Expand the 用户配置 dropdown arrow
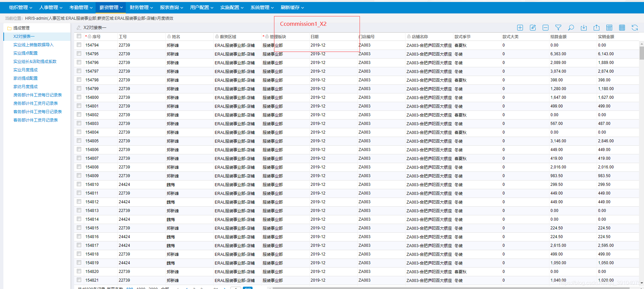This screenshot has height=289, width=644. (212, 8)
